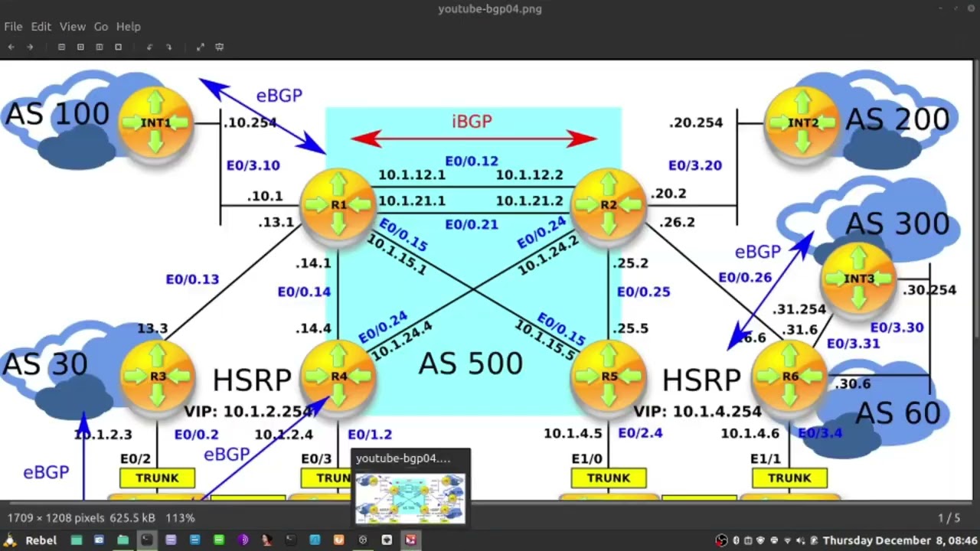Viewport: 980px width, 551px height.
Task: Click the R2 router in the diagram
Action: [609, 205]
